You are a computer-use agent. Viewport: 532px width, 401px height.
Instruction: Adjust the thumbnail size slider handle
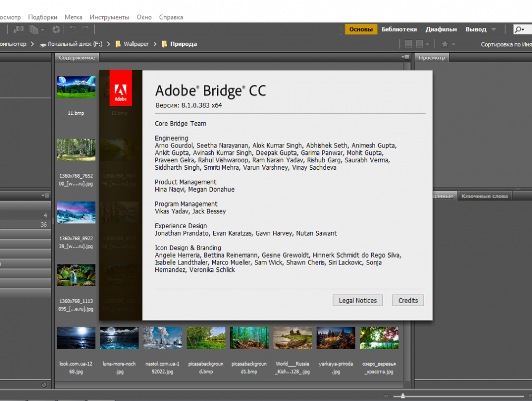click(403, 396)
